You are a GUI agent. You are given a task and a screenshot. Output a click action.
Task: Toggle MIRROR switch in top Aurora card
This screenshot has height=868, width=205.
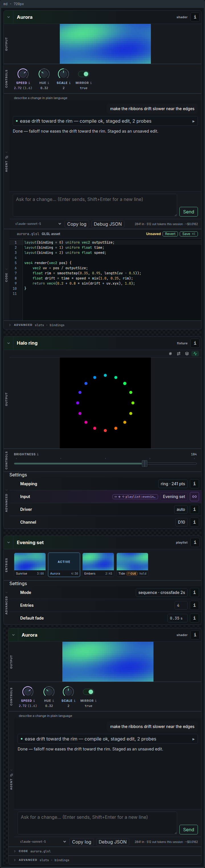tap(83, 74)
